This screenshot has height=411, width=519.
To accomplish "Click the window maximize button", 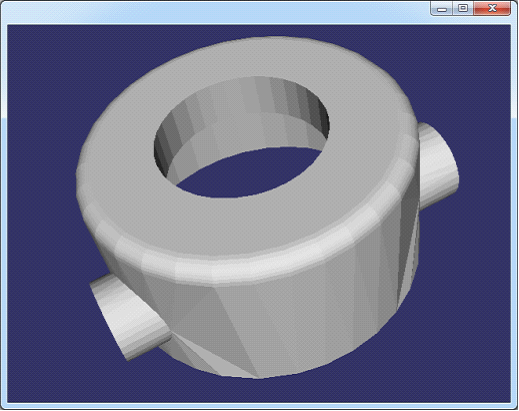I will (463, 8).
